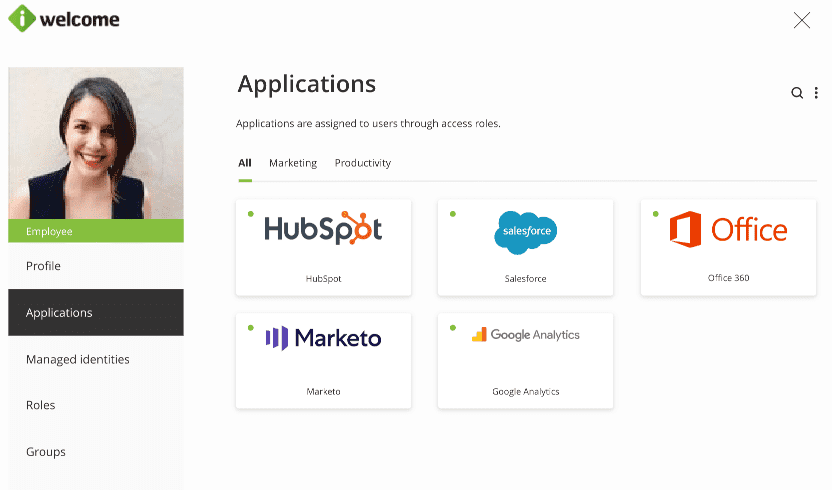The image size is (832, 490).
Task: Open the three-dot more options menu
Action: 816,93
